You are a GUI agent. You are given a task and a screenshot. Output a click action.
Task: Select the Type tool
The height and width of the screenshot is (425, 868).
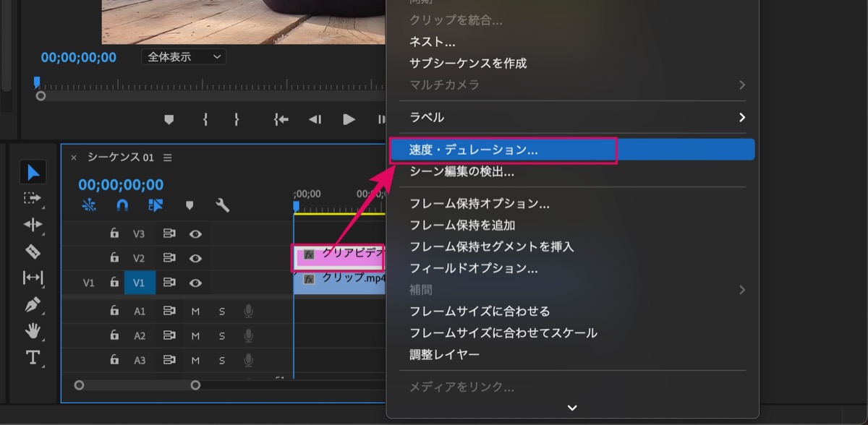[x=33, y=357]
